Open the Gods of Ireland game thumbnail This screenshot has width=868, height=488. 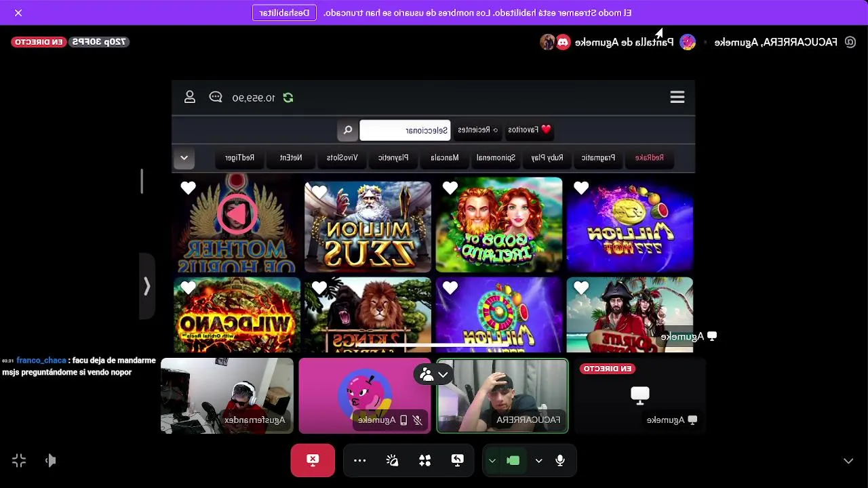pos(499,225)
